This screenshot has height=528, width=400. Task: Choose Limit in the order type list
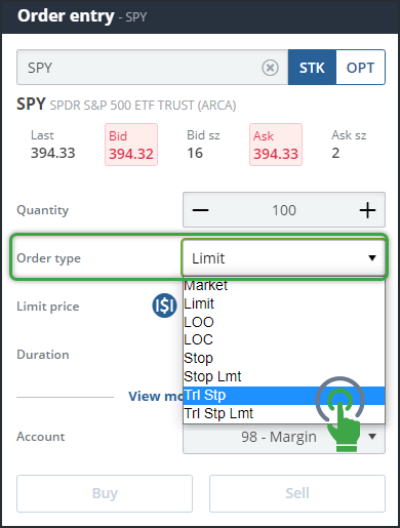click(284, 304)
